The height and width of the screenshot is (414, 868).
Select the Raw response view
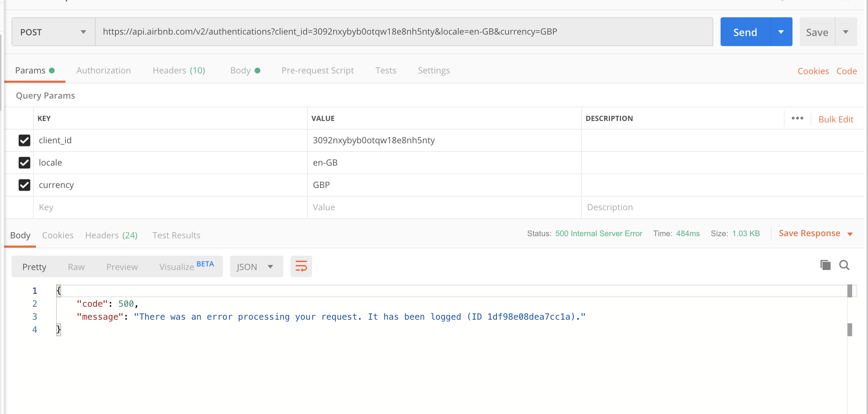76,266
